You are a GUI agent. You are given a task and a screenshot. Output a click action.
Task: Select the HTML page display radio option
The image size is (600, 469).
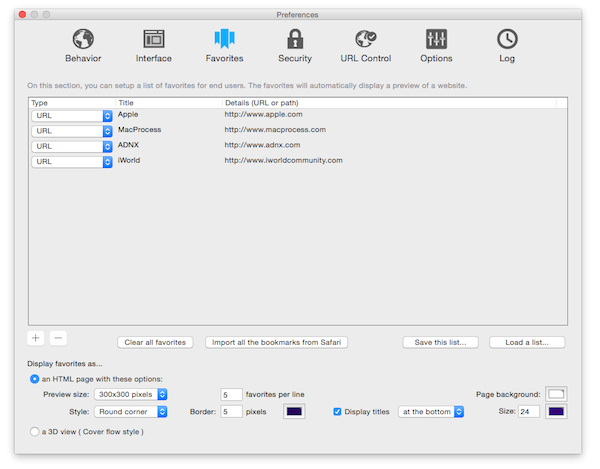coord(35,379)
